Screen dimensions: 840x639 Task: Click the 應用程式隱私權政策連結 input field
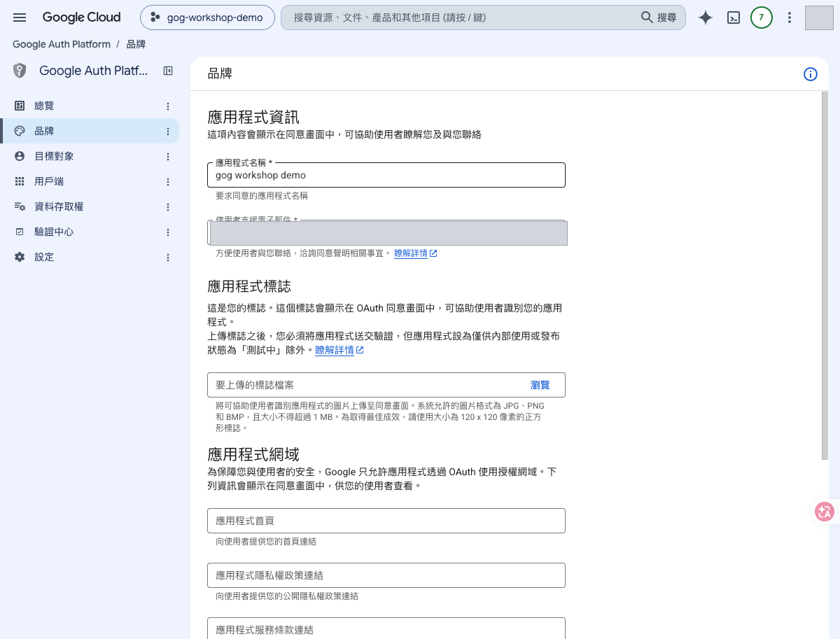(386, 575)
